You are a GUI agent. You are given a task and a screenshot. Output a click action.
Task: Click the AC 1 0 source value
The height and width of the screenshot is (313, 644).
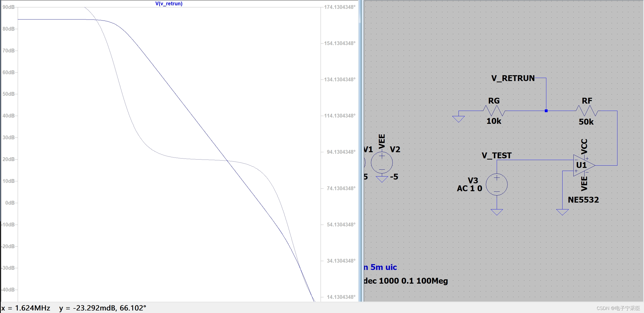pyautogui.click(x=469, y=188)
